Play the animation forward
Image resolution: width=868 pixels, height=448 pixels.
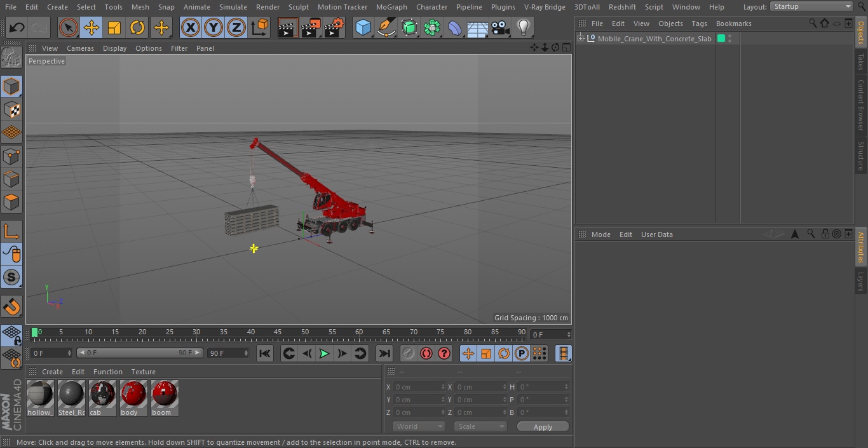click(324, 353)
